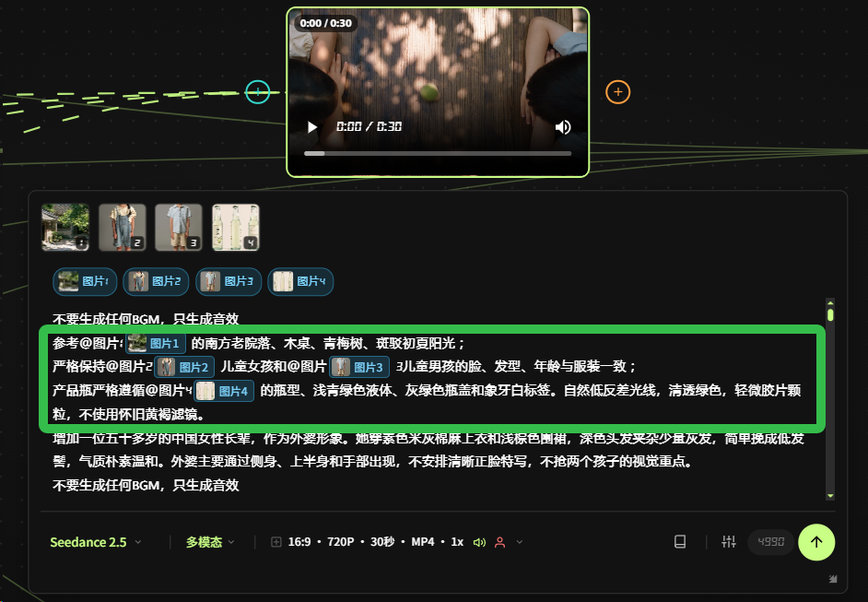This screenshot has height=602, width=868.
Task: Expand the output settings chevron
Action: [520, 542]
